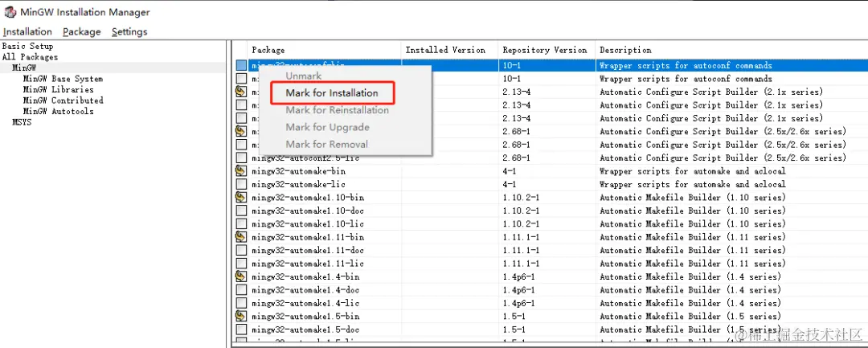Image resolution: width=868 pixels, height=348 pixels.
Task: Click the marked icon of mingw32-automake1.4-bin
Action: point(241,276)
